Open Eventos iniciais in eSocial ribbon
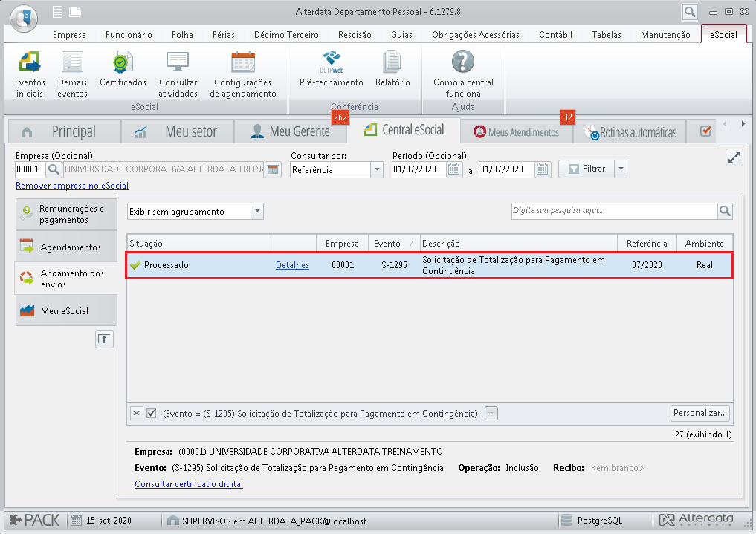Viewport: 756px width, 534px height. click(30, 74)
